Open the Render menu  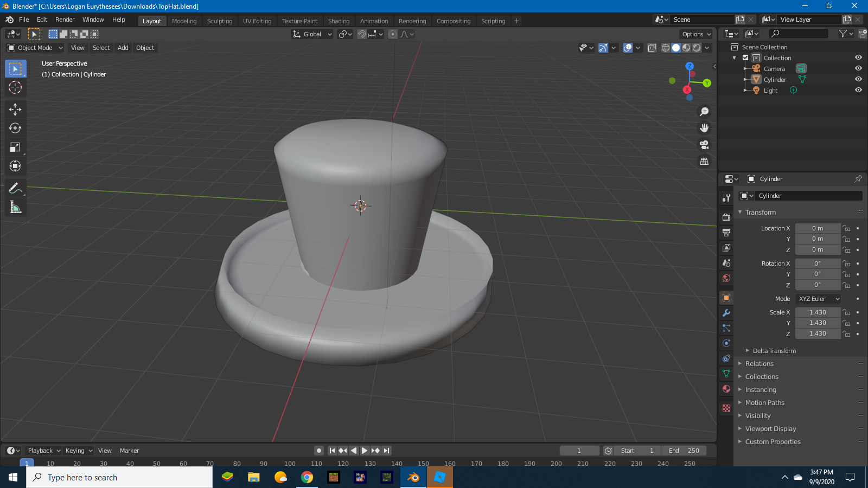coord(65,20)
